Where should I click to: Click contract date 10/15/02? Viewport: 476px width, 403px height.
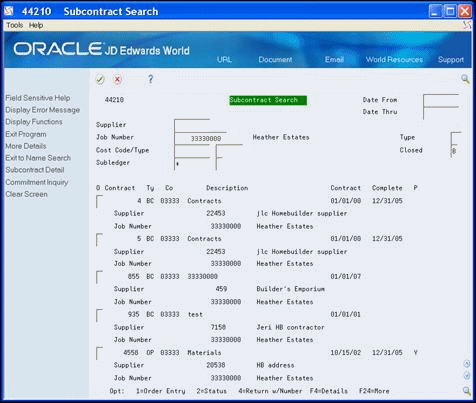click(346, 353)
